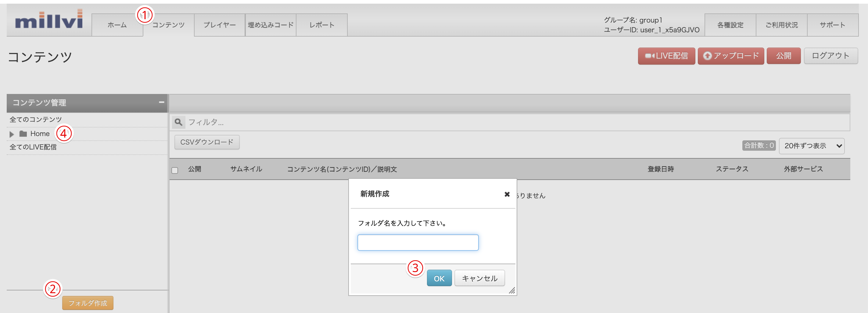Close the 新規作成 dialog with the X

coord(507,194)
